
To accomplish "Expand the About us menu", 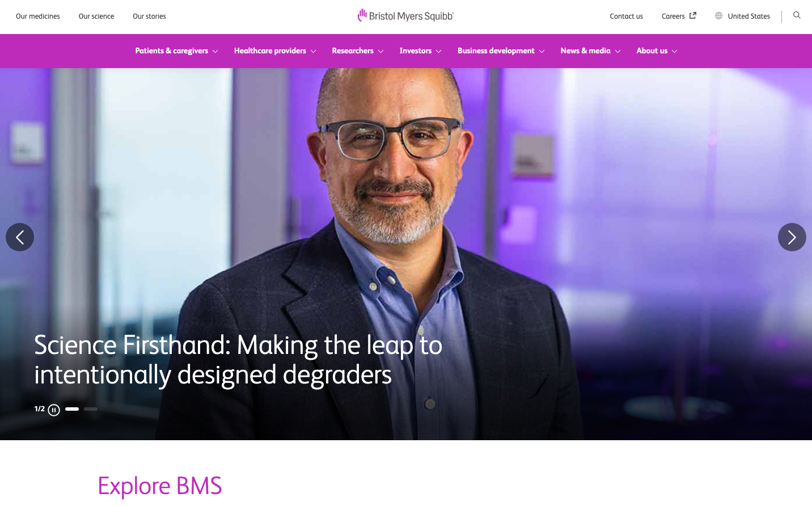I will click(x=657, y=51).
